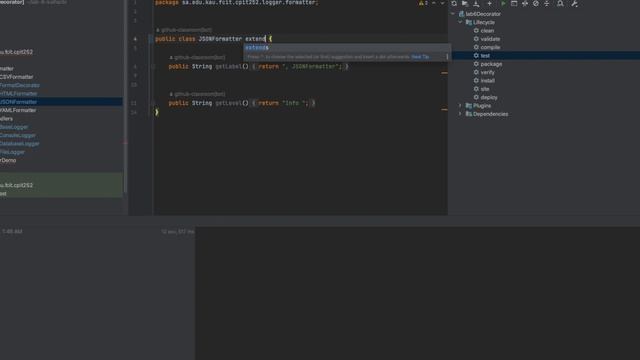
Task: Open Maven Settings wrench icon
Action: point(574,3)
